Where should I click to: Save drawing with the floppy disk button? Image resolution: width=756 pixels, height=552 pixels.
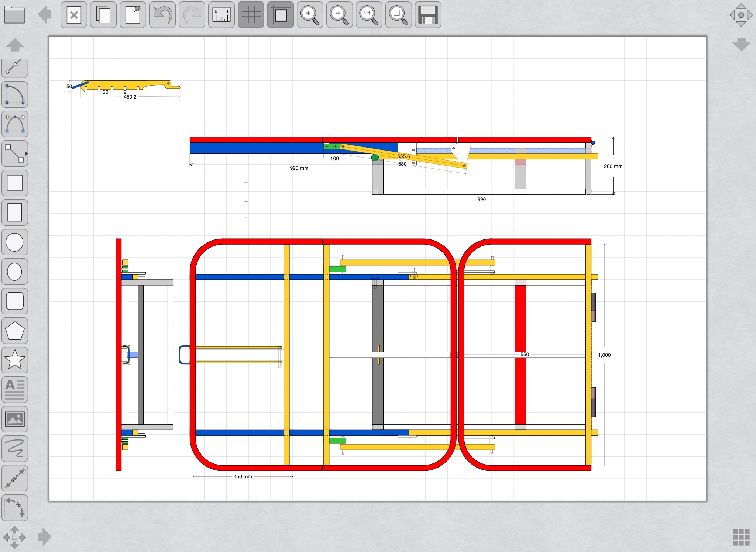428,15
